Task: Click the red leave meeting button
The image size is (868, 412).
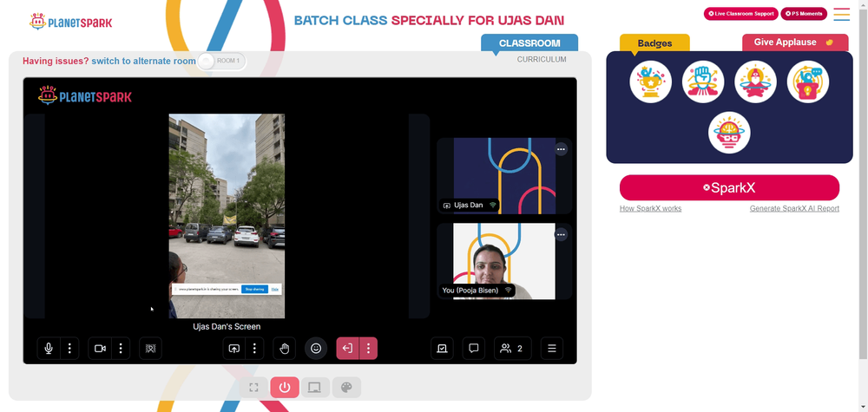Action: tap(348, 349)
